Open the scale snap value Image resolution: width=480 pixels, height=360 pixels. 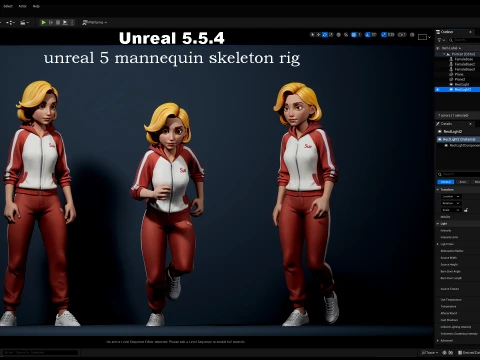click(x=391, y=35)
